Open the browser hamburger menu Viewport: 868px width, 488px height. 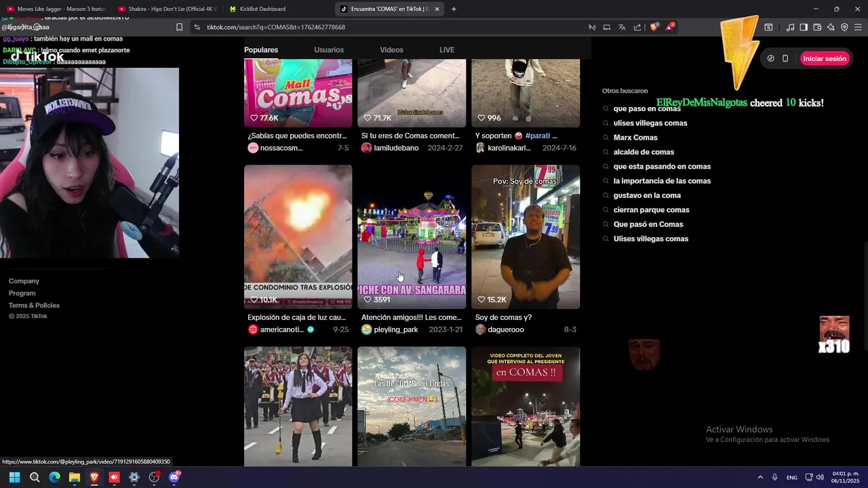(x=858, y=27)
